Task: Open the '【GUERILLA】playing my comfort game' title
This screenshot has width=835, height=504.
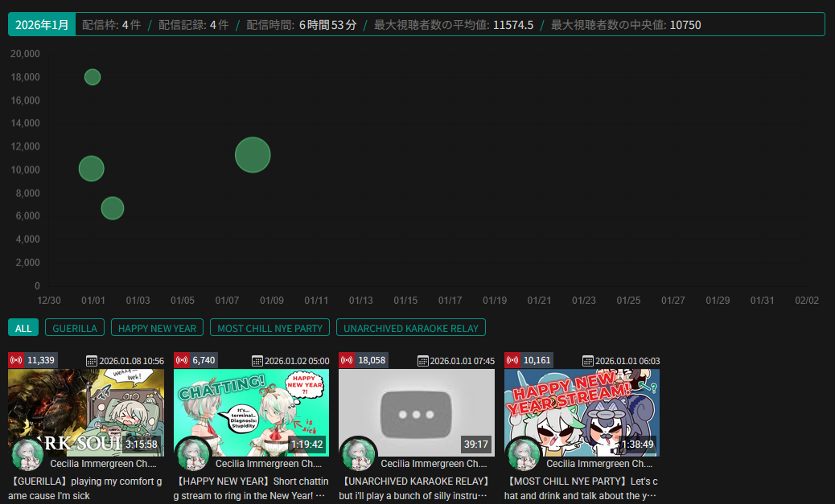Action: (85, 489)
